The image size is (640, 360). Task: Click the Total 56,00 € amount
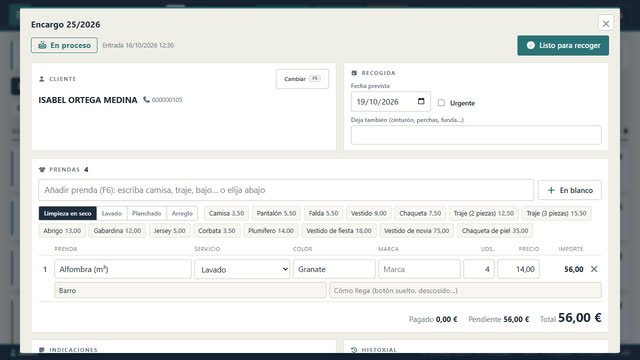click(579, 318)
